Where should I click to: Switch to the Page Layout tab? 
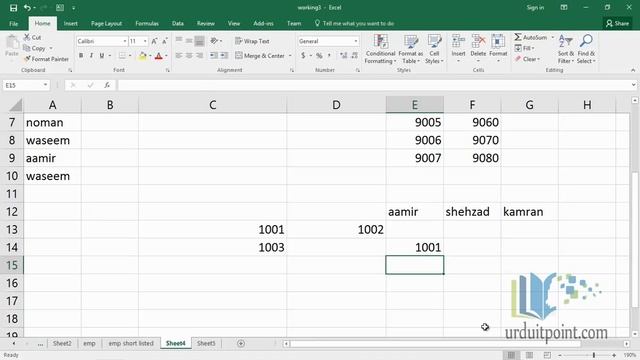click(x=107, y=24)
